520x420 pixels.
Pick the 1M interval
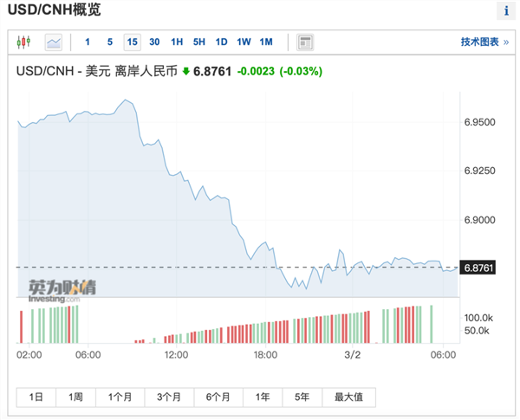[x=266, y=42]
